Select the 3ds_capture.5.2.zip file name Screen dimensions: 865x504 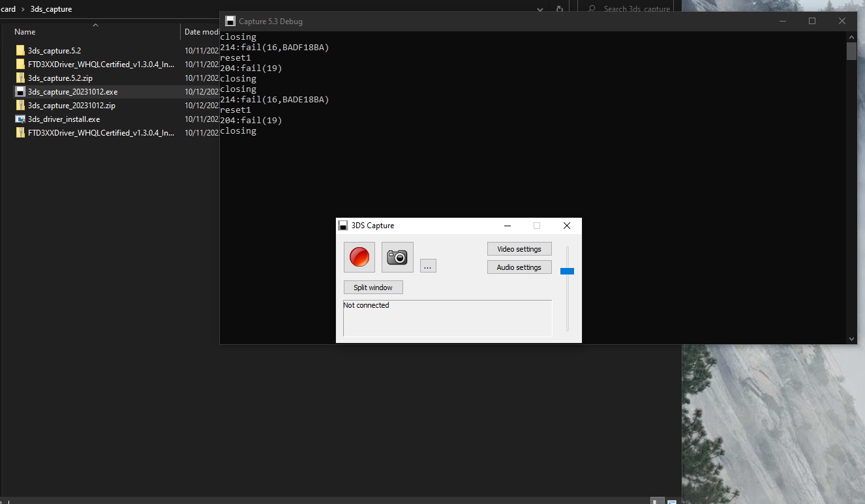tap(60, 78)
